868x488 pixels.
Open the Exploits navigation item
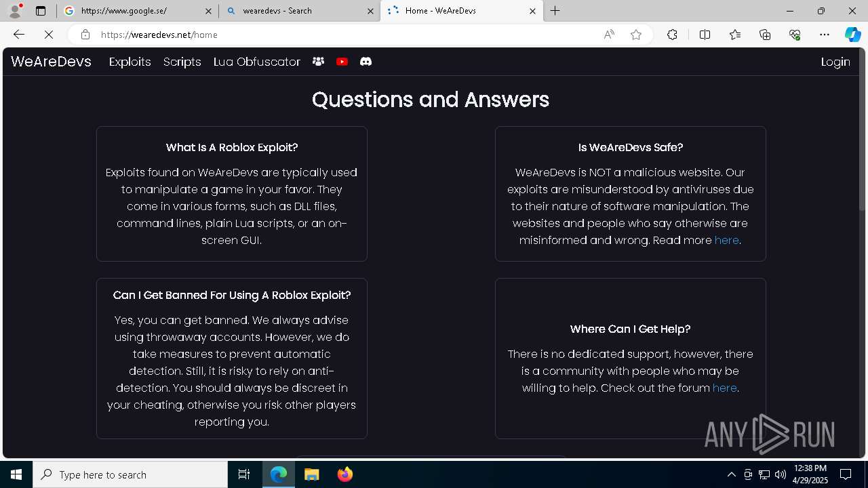point(130,62)
